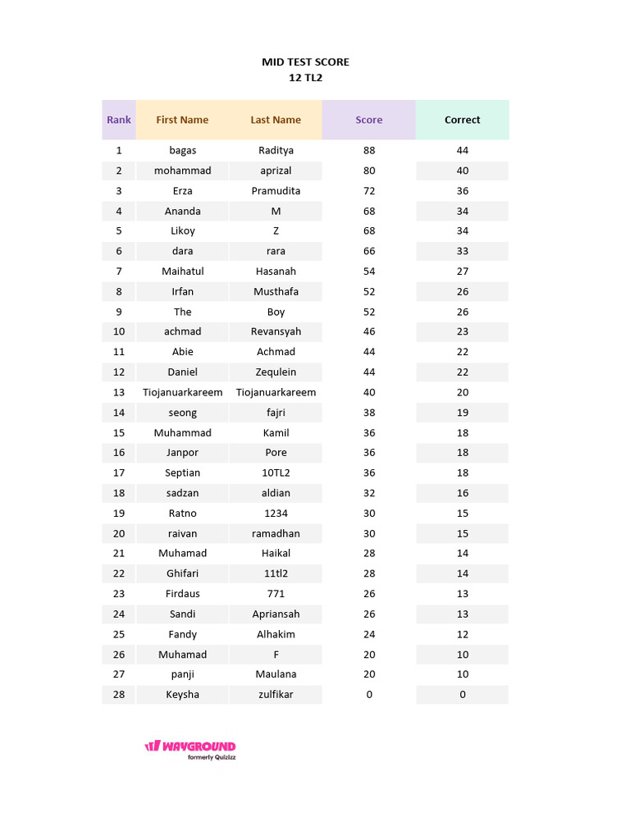Click last name Revansyah
Viewport: 630px width, 840px height.
(276, 331)
